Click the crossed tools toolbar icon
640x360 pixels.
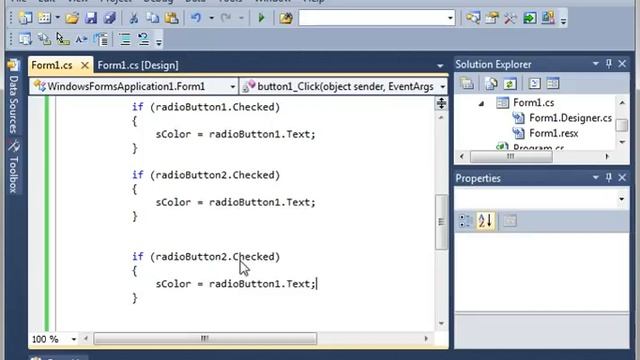pyautogui.click(x=510, y=18)
